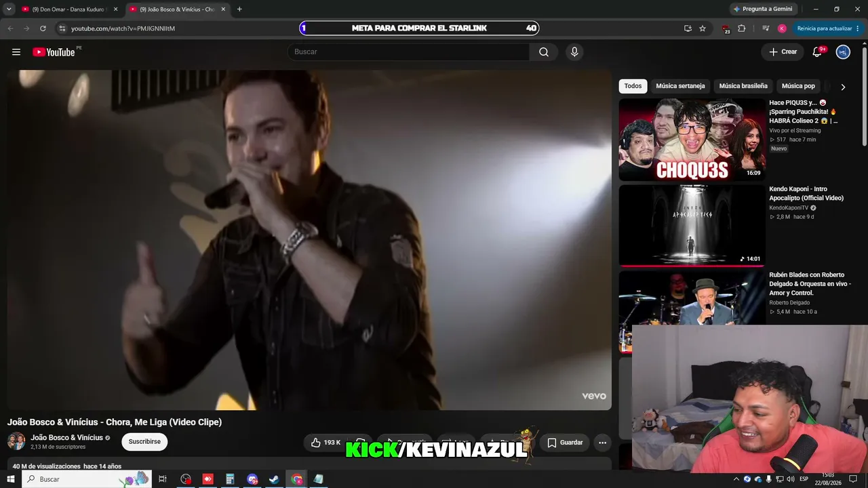Open the ESP language indicator in tray
The width and height of the screenshot is (868, 488).
click(804, 479)
